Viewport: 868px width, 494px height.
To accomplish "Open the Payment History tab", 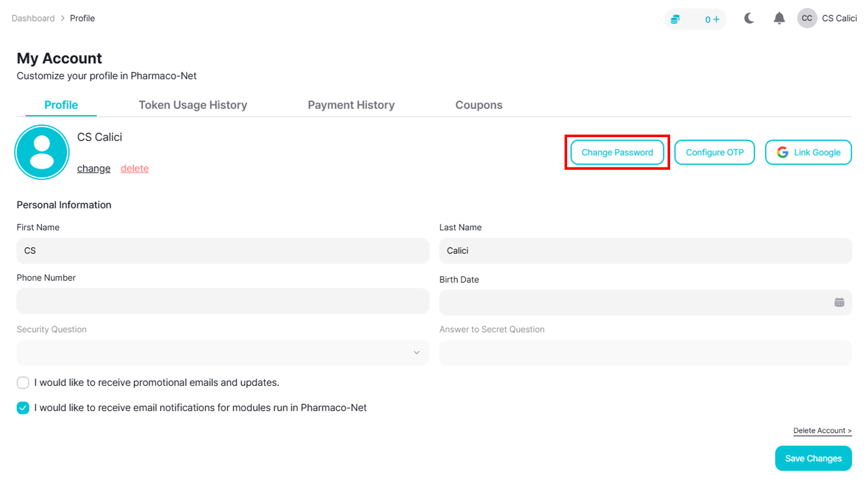I will (x=351, y=105).
